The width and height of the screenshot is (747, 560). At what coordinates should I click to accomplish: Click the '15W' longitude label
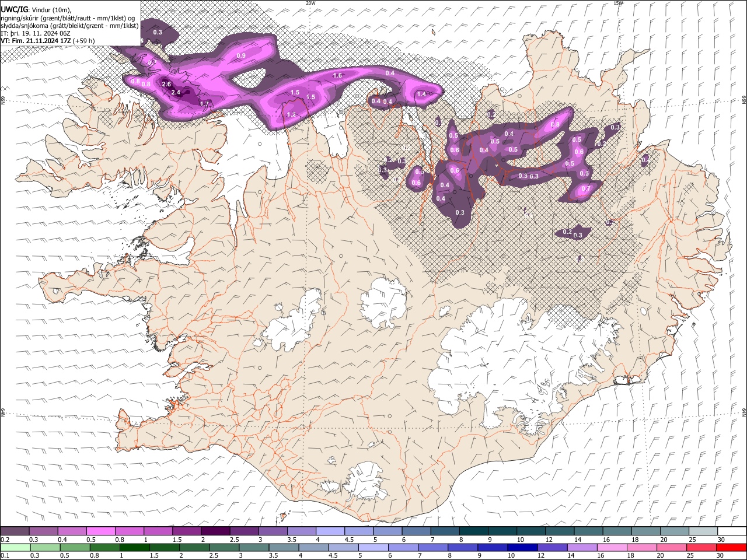(x=618, y=3)
